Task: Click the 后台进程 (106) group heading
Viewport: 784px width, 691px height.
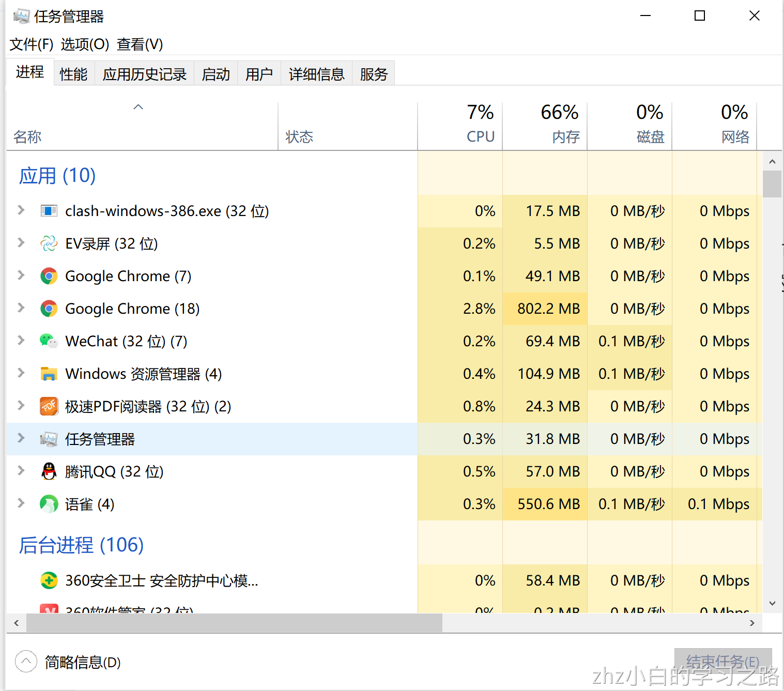Action: 81,545
